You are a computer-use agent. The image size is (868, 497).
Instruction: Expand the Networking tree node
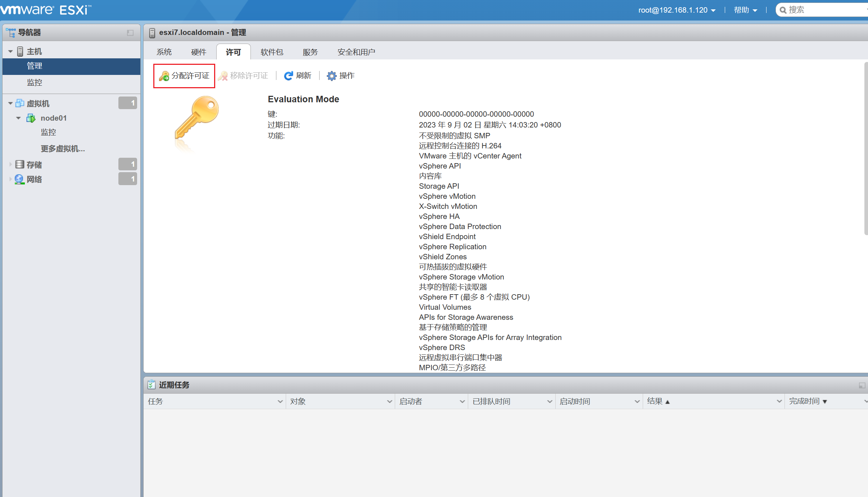[x=10, y=179]
